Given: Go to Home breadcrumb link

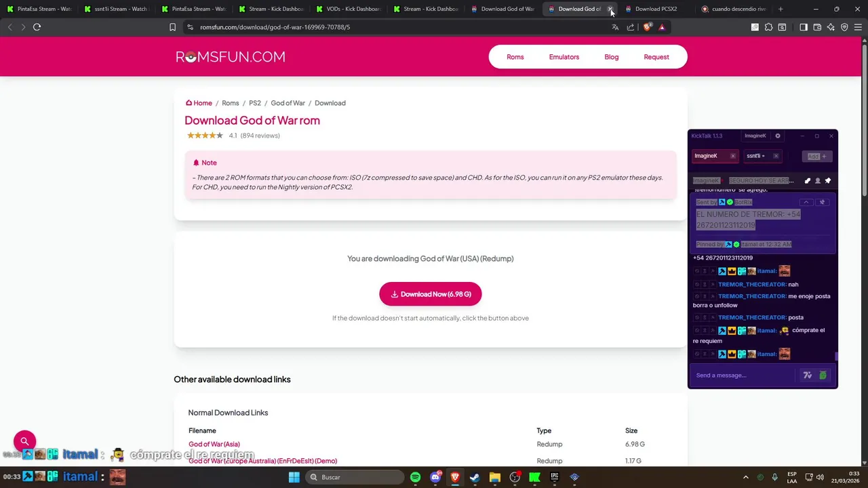Looking at the screenshot, I should (199, 103).
